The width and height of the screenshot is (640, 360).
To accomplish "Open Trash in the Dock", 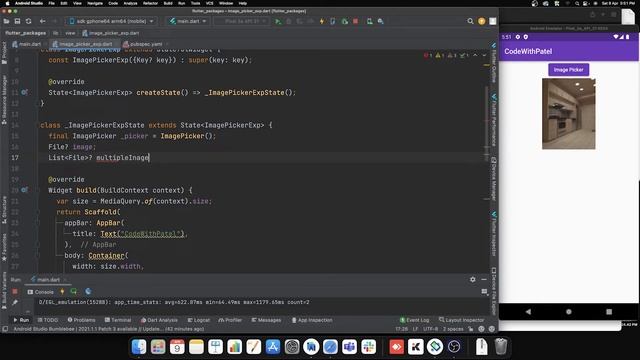I will (x=501, y=347).
